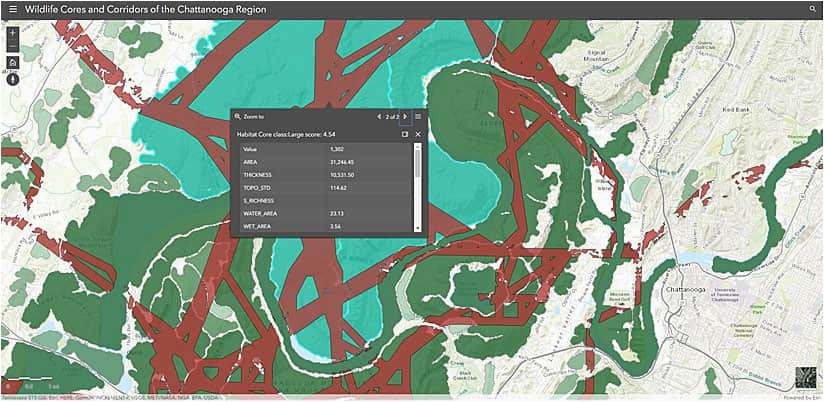Zoom out the map with the minus button
The height and width of the screenshot is (402, 824).
point(13,46)
